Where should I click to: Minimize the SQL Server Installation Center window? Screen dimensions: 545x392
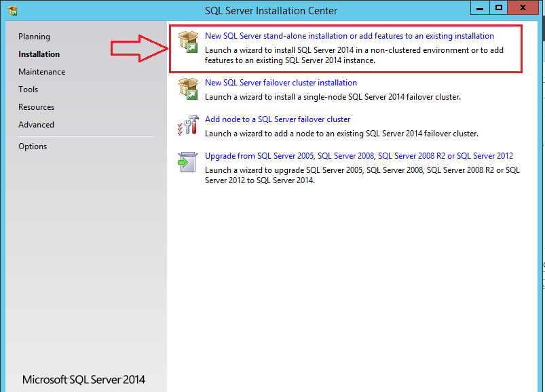click(480, 7)
